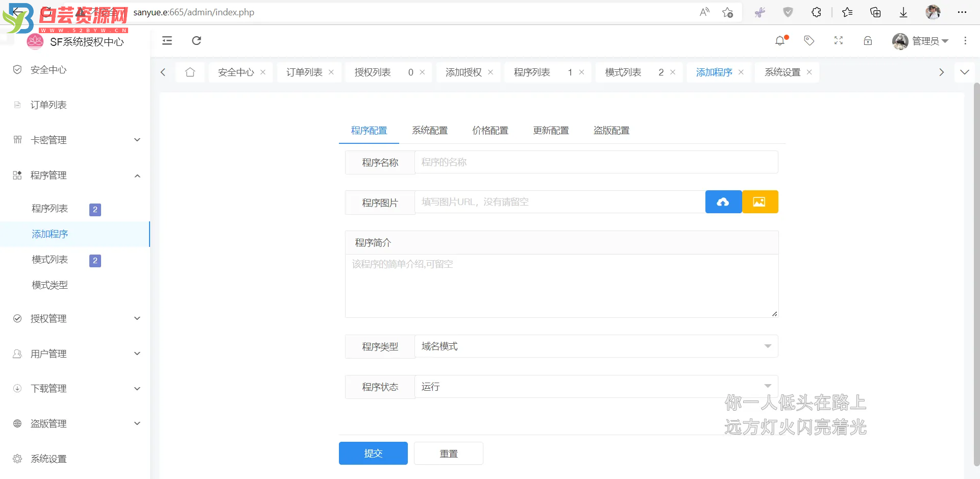The width and height of the screenshot is (980, 479).
Task: Add page to browser favorites star
Action: 728,12
